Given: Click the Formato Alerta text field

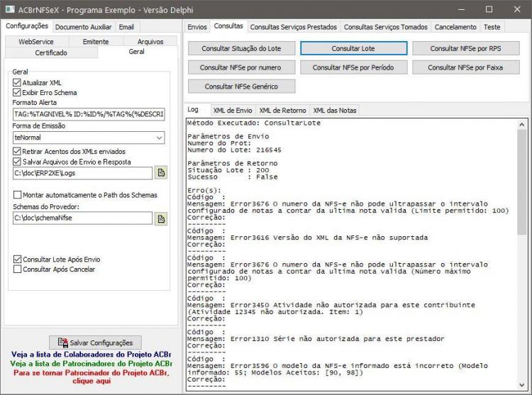Looking at the screenshot, I should 89,114.
